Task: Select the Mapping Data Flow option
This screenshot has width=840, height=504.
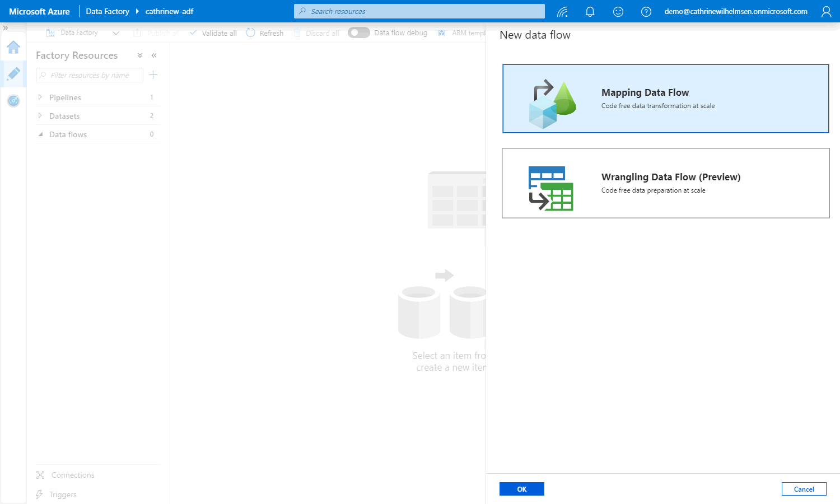Action: pyautogui.click(x=665, y=99)
